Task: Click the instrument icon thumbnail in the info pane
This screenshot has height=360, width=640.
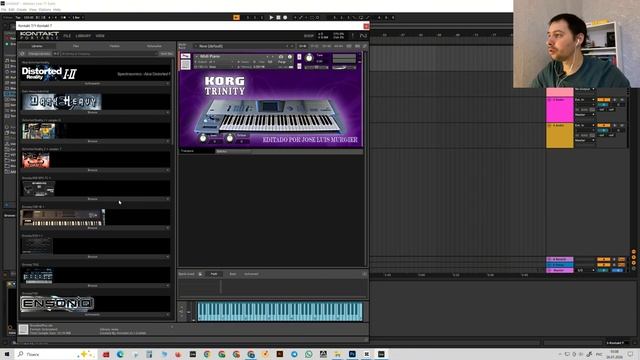Action: point(23,329)
